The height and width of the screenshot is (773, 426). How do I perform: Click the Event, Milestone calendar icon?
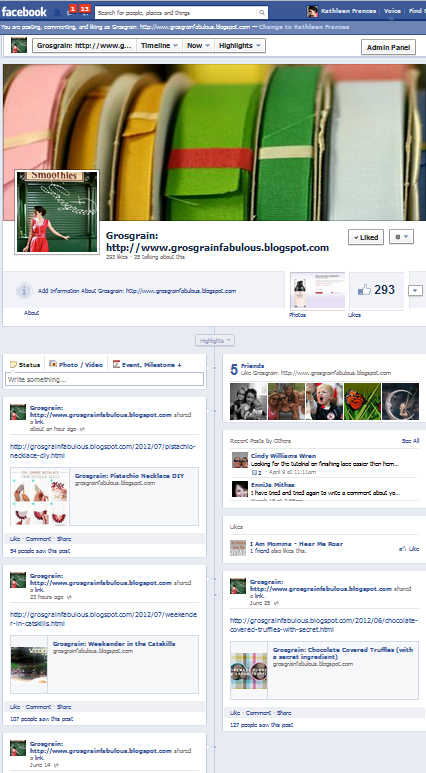point(116,364)
